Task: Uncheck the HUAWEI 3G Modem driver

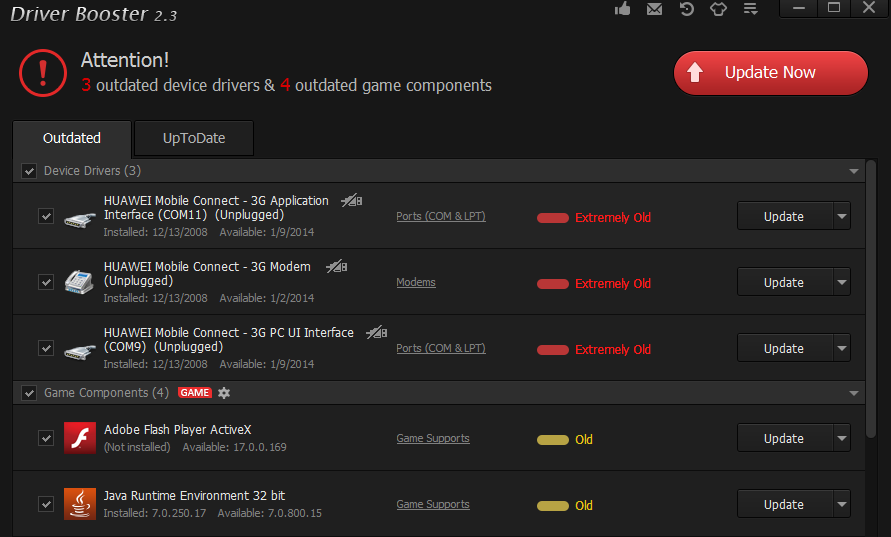Action: pos(46,282)
